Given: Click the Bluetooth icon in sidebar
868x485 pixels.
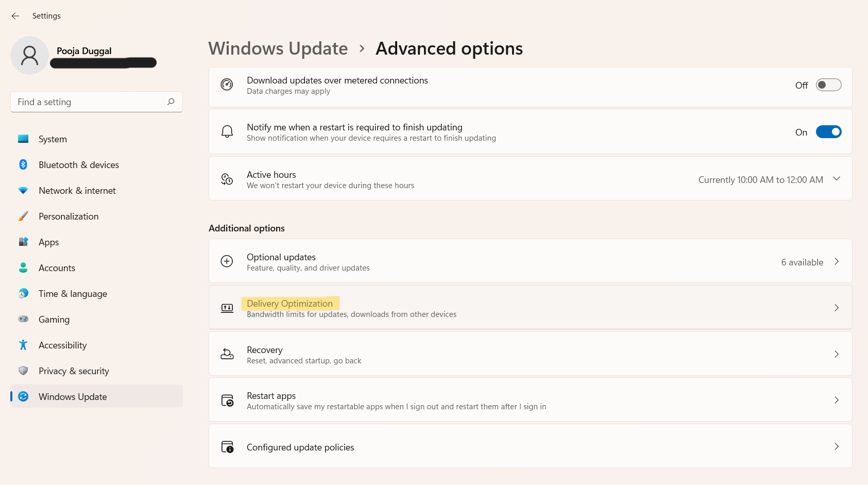Looking at the screenshot, I should [x=23, y=164].
